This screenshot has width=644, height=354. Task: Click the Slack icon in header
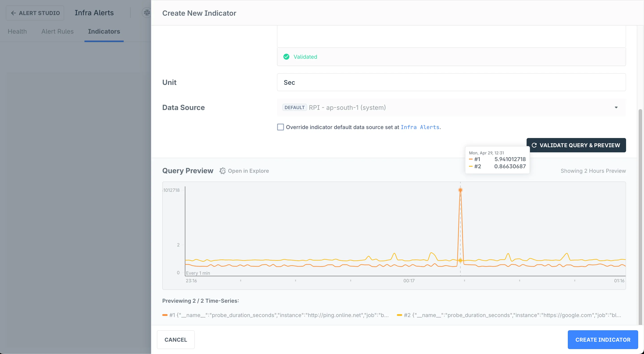pyautogui.click(x=147, y=13)
